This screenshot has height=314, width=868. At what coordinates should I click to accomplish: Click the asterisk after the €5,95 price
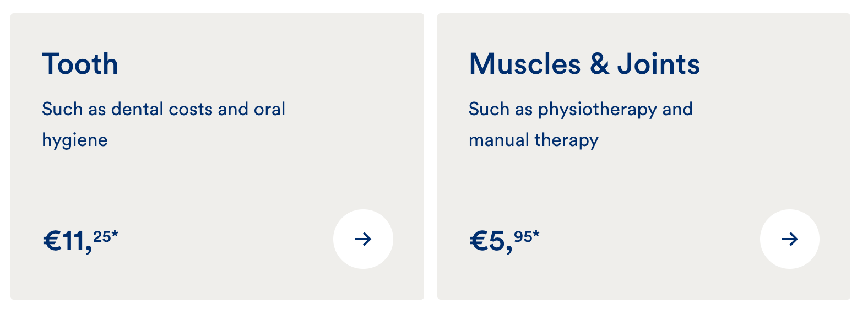[x=536, y=235]
